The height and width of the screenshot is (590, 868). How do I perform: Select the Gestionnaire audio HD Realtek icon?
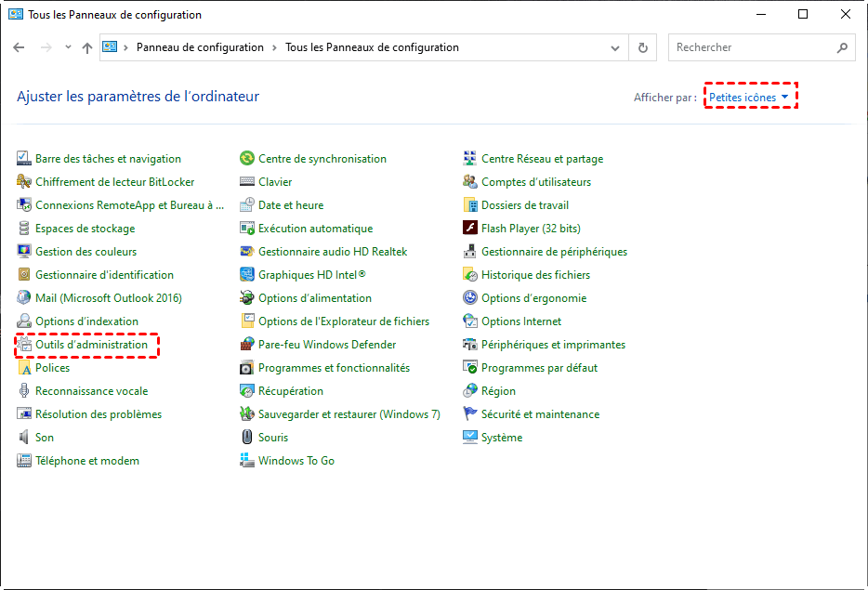click(x=247, y=252)
